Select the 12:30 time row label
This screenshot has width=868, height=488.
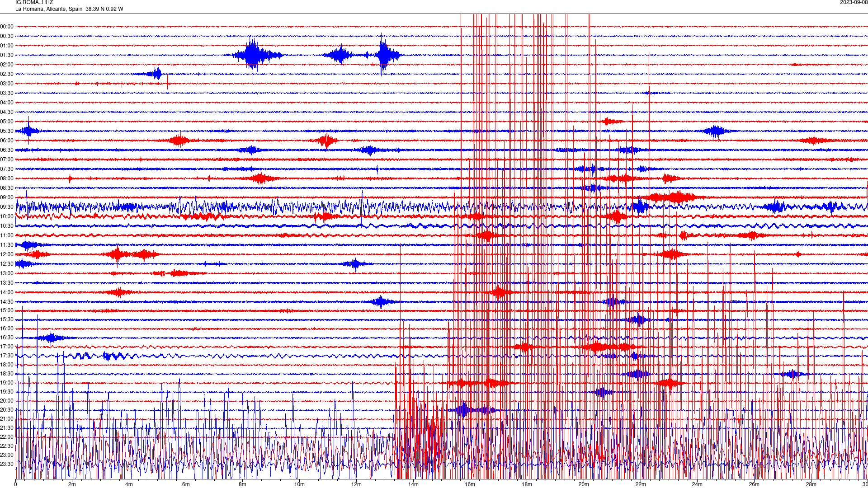[x=7, y=264]
